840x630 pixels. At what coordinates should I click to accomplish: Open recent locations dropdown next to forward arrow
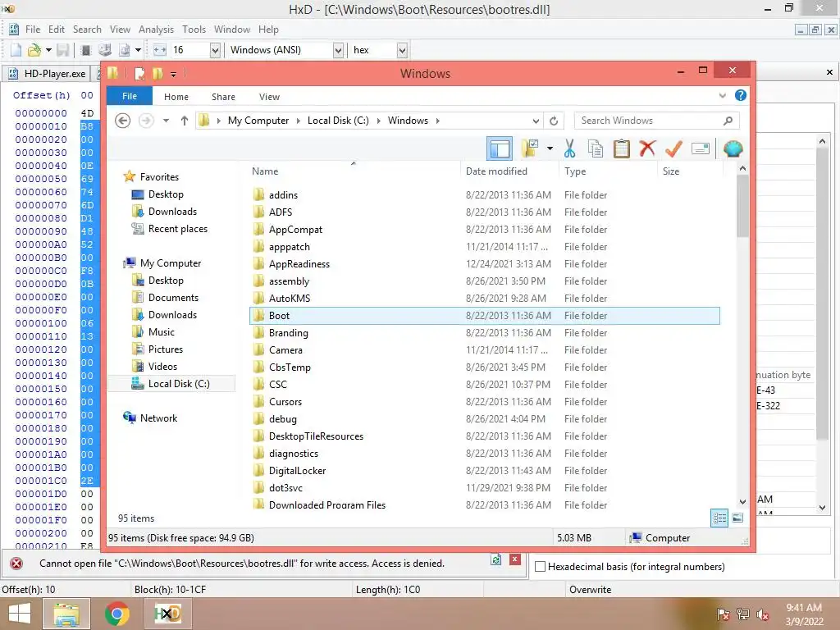click(x=166, y=121)
